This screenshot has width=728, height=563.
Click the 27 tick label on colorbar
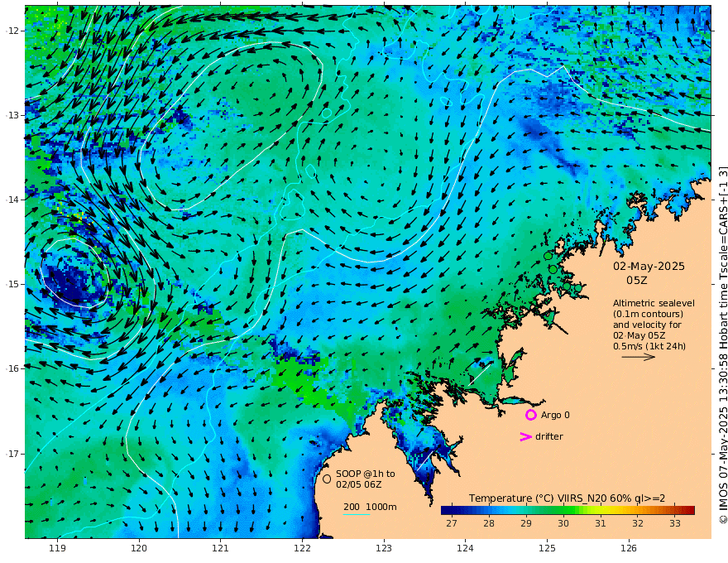coord(452,523)
